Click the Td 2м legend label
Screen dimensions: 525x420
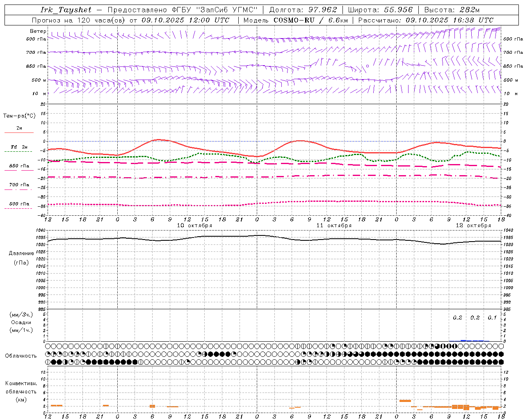click(x=19, y=147)
